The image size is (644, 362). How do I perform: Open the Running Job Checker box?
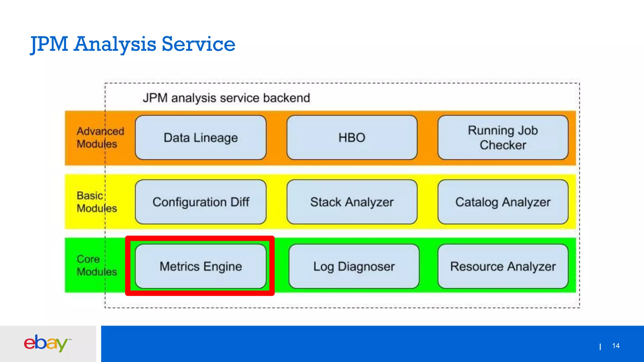[503, 138]
